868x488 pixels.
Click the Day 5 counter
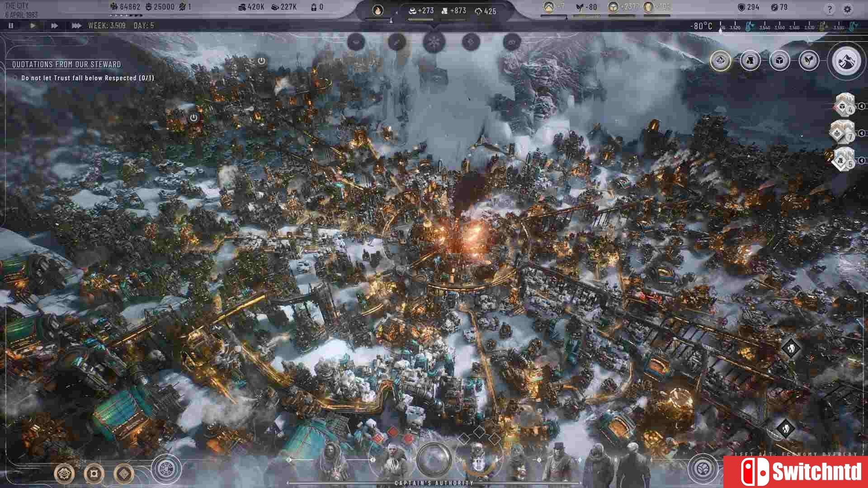point(144,26)
